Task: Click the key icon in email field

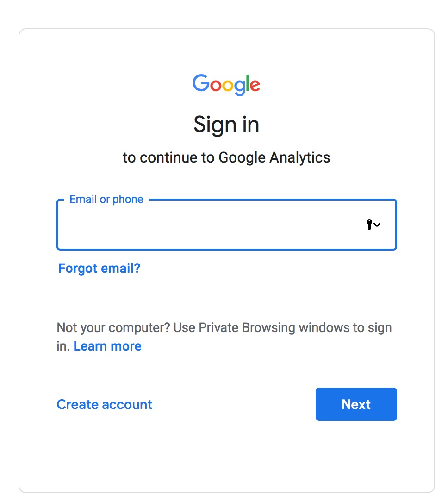Action: point(369,225)
